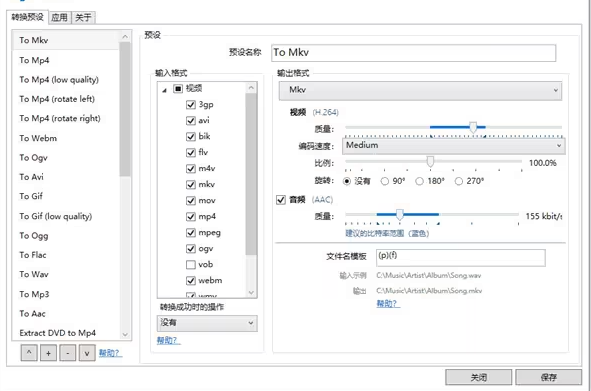The height and width of the screenshot is (391, 591).
Task: Toggle the mov input format checkbox
Action: [191, 201]
